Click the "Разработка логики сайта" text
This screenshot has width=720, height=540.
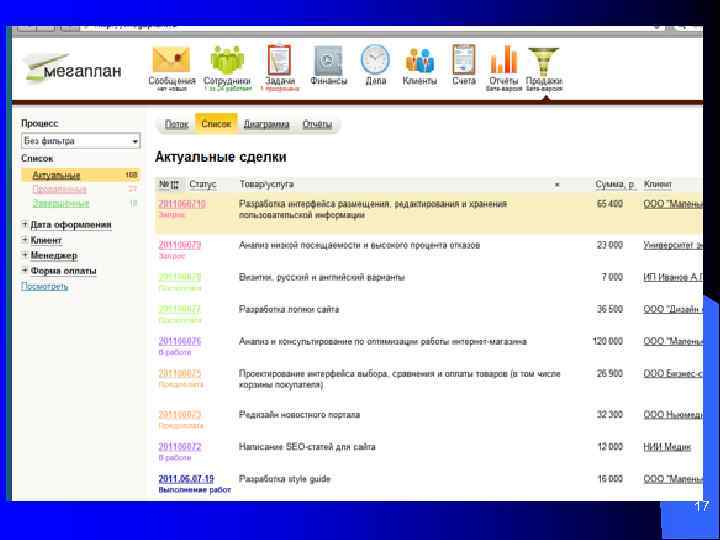pos(289,309)
